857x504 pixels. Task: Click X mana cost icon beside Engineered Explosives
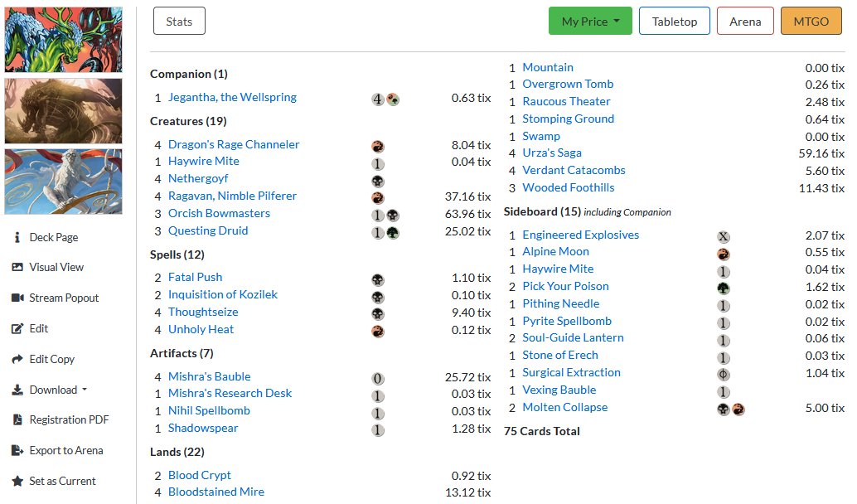pyautogui.click(x=723, y=237)
